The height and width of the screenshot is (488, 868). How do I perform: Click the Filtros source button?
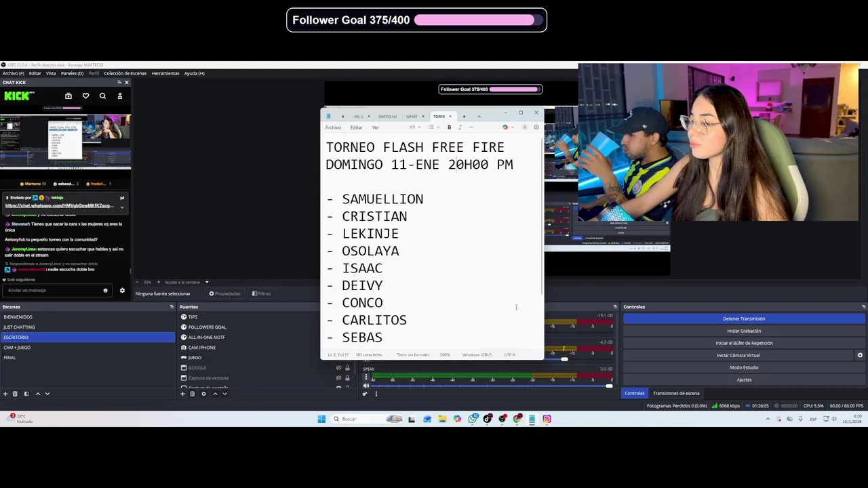(261, 293)
